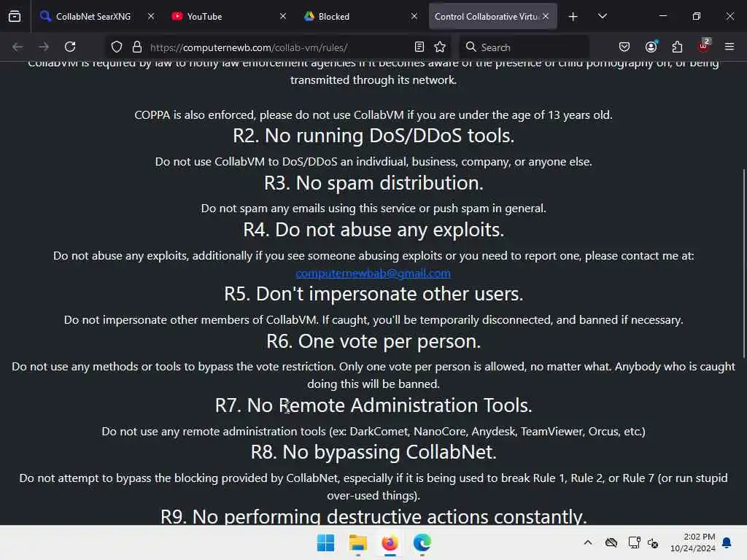This screenshot has height=560, width=747.
Task: Open the clock showing 2:02 PM
Action: (x=693, y=542)
